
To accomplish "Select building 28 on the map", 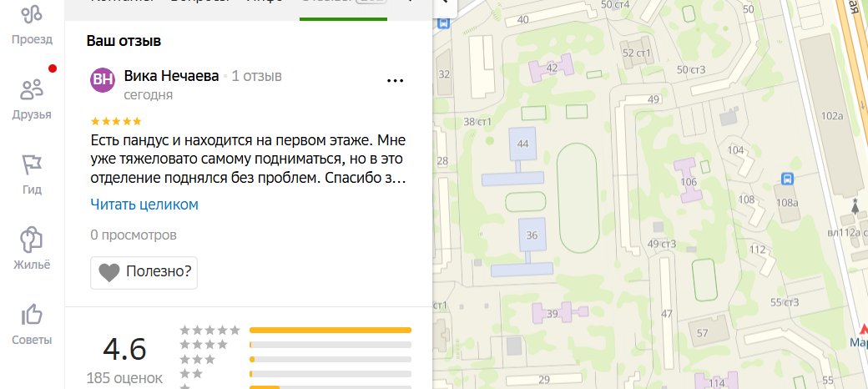I will pos(442,161).
